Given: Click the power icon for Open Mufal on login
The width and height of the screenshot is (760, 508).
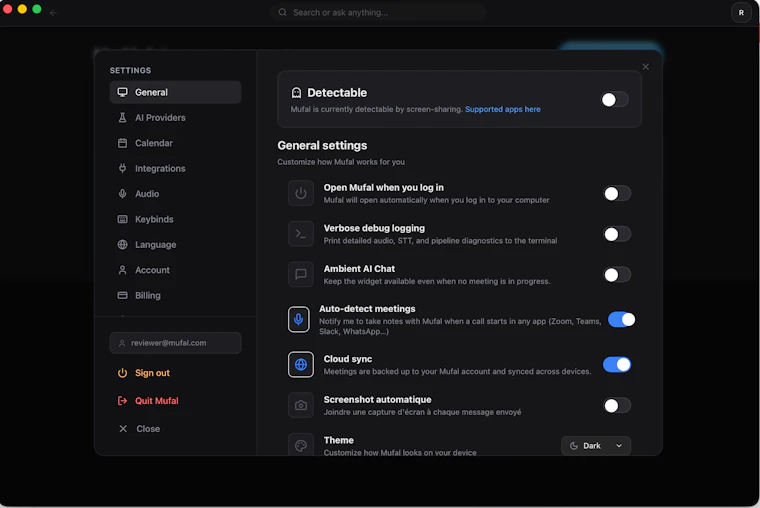Looking at the screenshot, I should [301, 193].
